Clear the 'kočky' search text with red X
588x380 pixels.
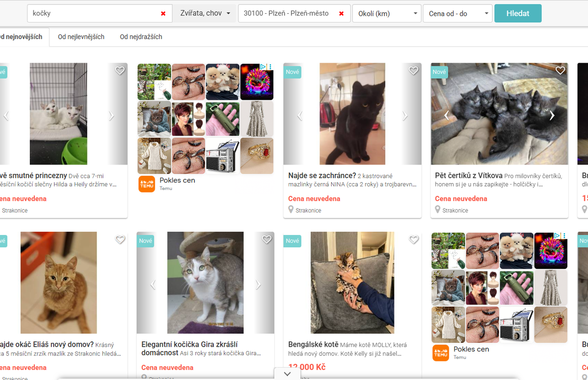163,14
